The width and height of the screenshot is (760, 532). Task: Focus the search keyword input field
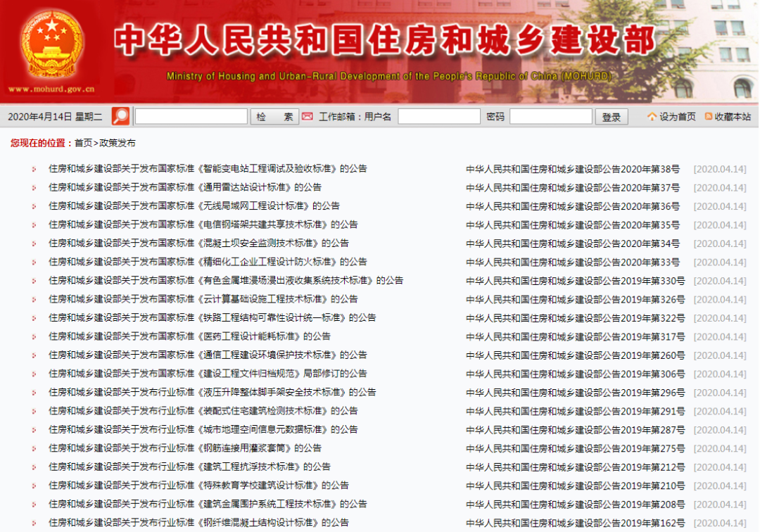[191, 117]
